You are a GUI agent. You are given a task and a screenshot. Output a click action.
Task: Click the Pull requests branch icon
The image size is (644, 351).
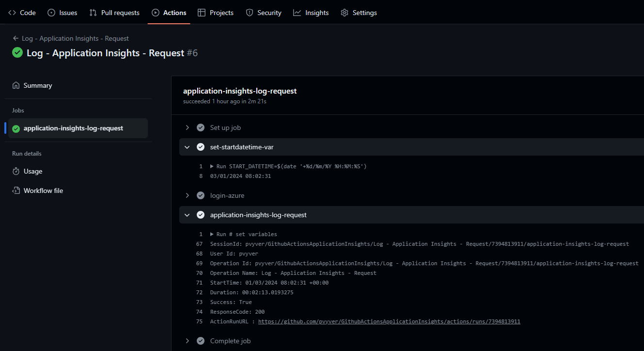pyautogui.click(x=93, y=13)
